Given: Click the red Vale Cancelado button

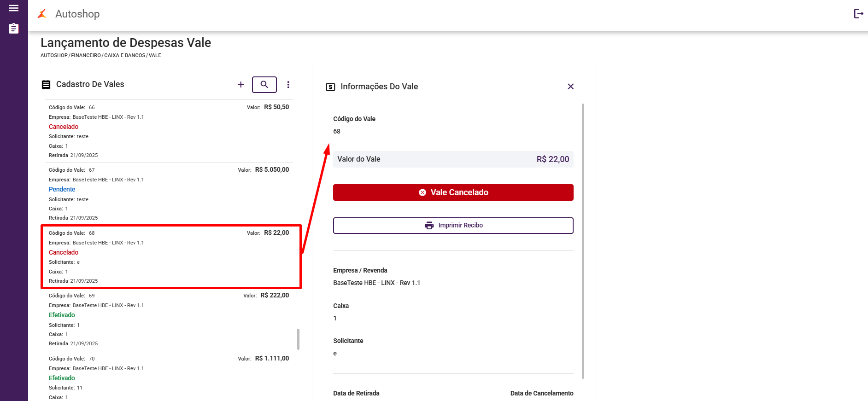Looking at the screenshot, I should point(453,192).
